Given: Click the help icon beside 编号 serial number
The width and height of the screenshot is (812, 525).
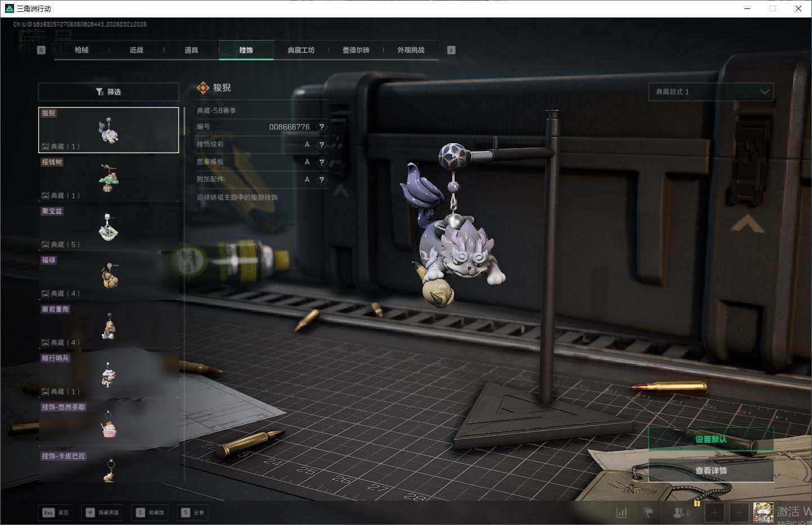Looking at the screenshot, I should tap(322, 127).
